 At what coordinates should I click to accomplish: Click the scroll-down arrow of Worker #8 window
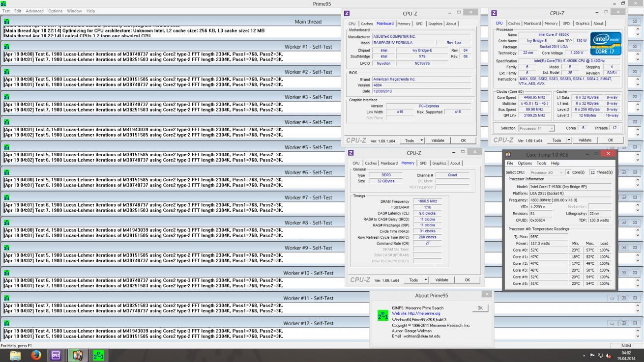tap(638, 235)
